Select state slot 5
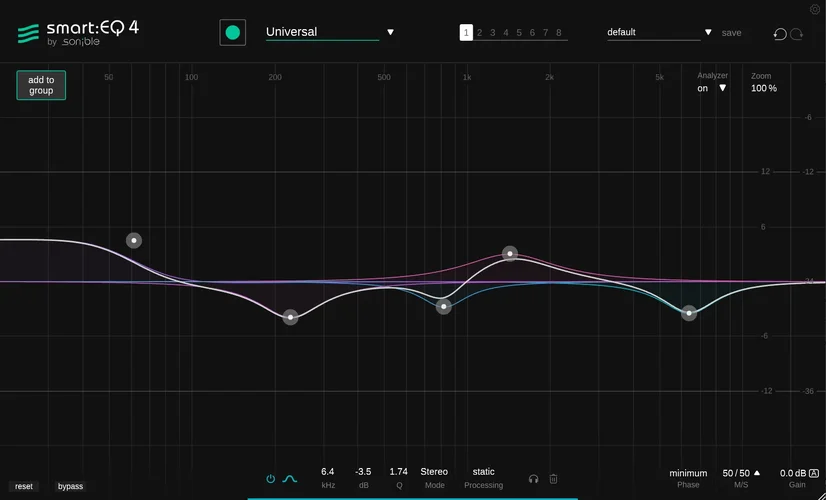Screen dimensions: 826x500 [x=519, y=33]
